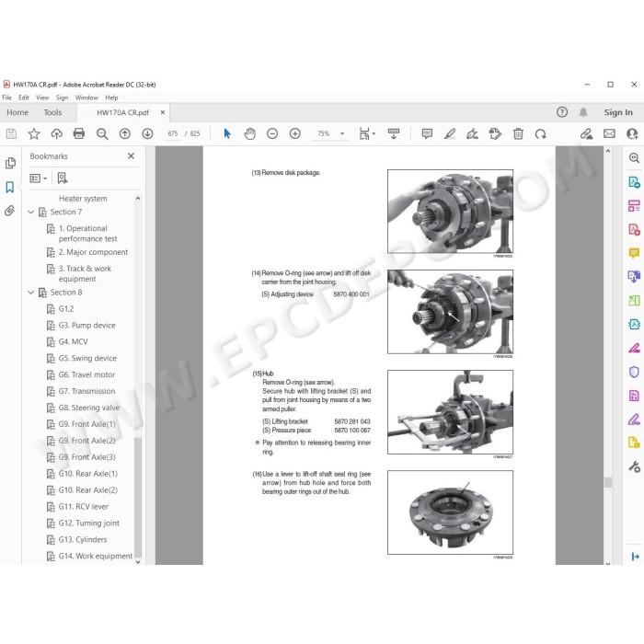Select the Highlight text pen
644x644 pixels.
pos(450,133)
